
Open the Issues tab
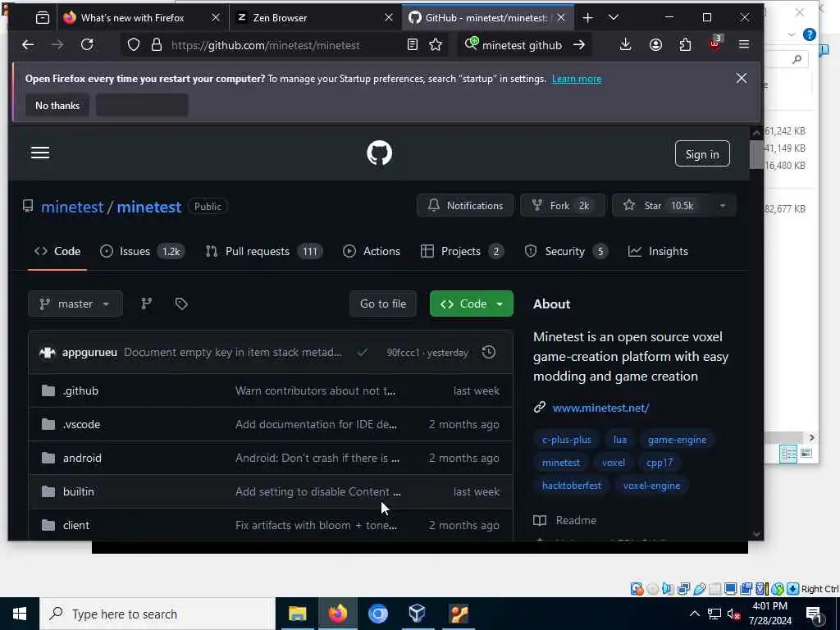(143, 251)
